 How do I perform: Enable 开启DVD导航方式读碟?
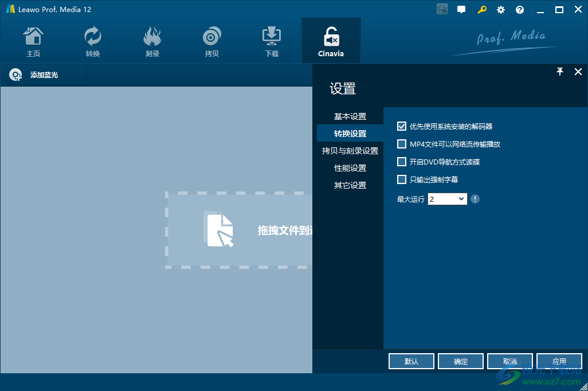coord(402,162)
